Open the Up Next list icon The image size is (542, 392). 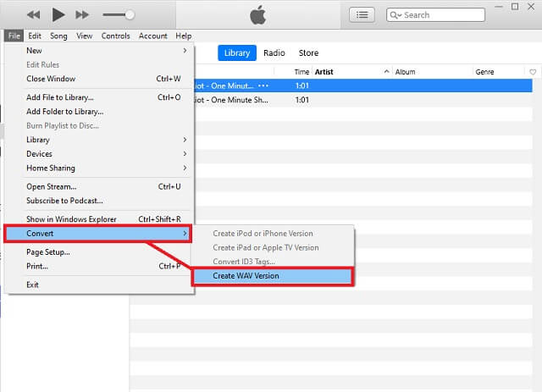click(x=362, y=15)
